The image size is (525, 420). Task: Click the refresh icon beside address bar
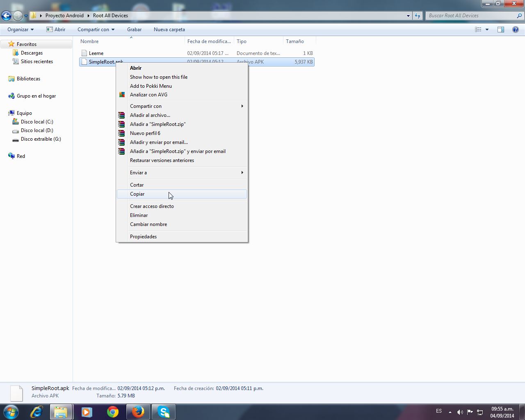[418, 16]
